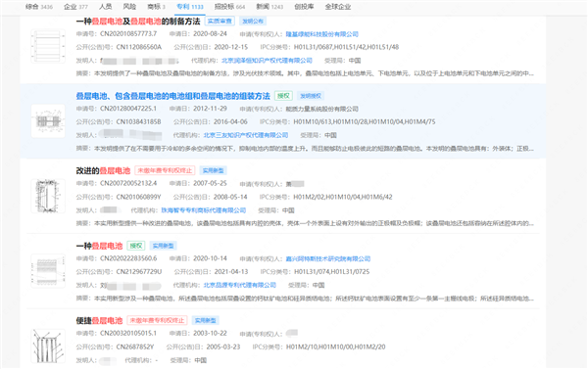Image resolution: width=588 pixels, height=369 pixels.
Task: Go to the 风险 tab
Action: 129,7
